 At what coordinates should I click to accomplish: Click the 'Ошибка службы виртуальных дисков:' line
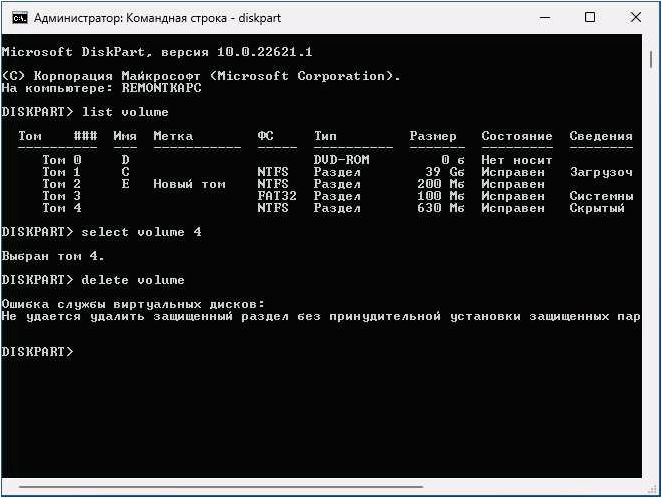tap(133, 304)
